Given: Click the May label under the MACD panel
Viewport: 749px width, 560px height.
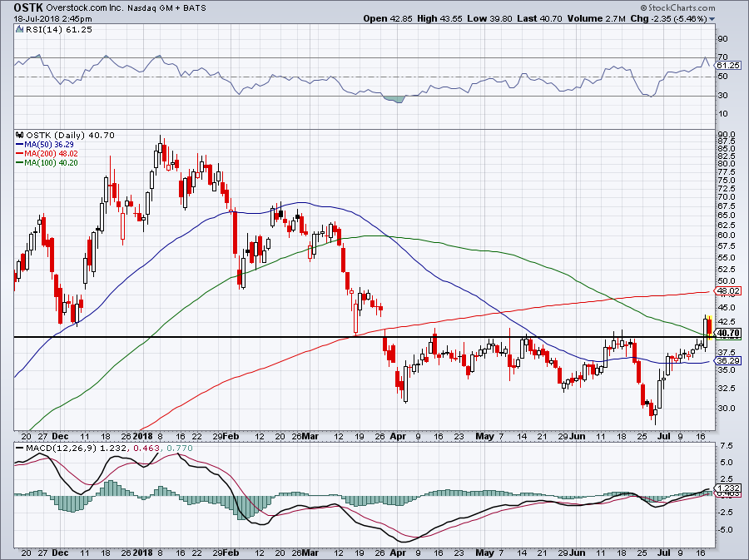Looking at the screenshot, I should click(x=485, y=553).
